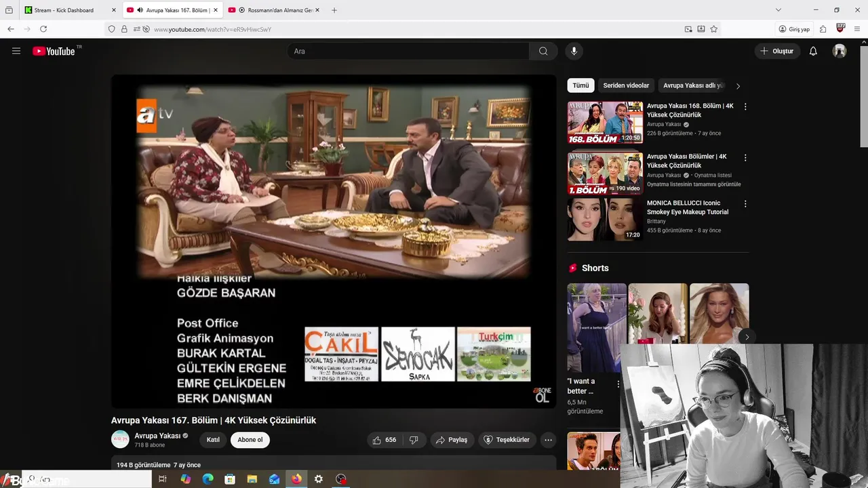This screenshot has width=868, height=488.
Task: Open Outlook from taskbar
Action: point(274,479)
